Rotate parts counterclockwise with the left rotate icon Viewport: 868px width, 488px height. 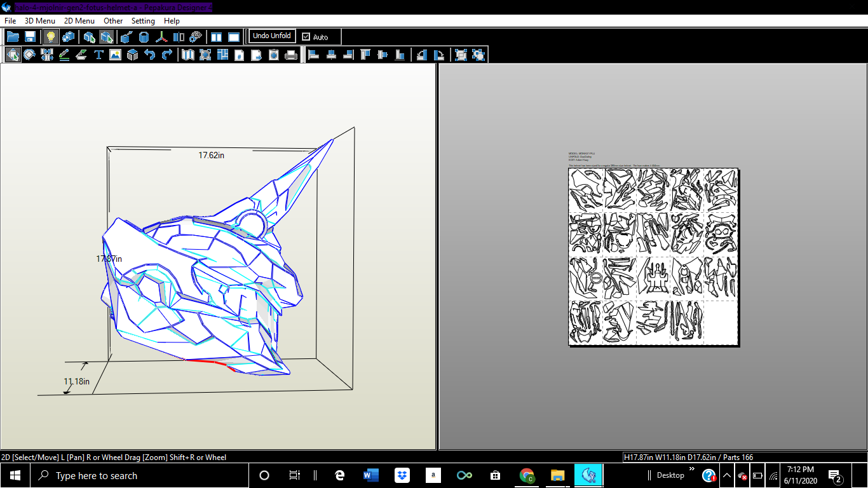[422, 55]
